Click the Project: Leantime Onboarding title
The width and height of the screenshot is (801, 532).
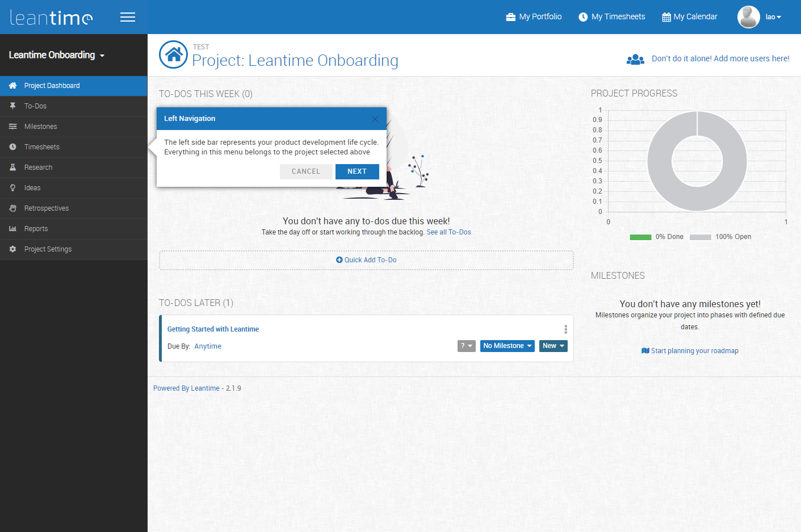tap(295, 60)
